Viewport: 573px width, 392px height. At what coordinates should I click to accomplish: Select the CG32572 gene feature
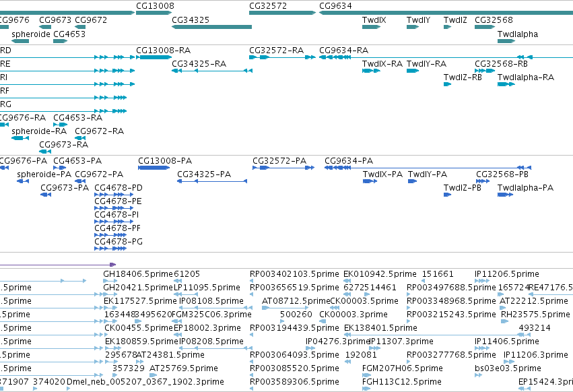tap(282, 13)
